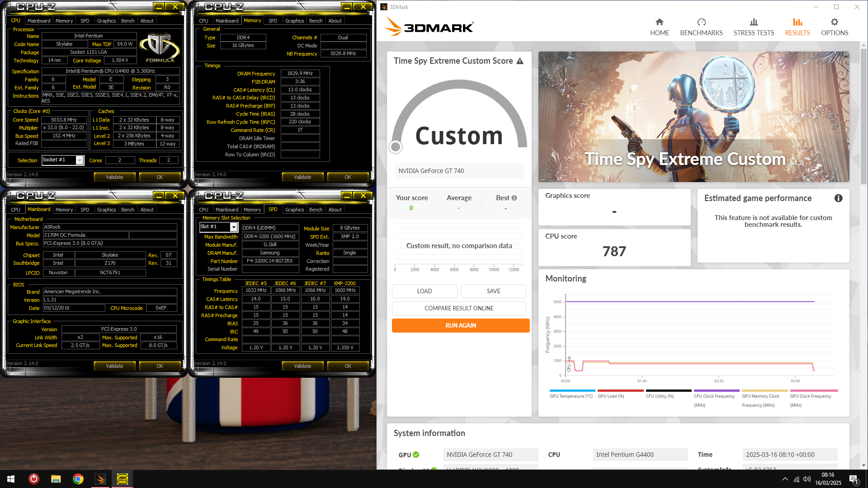The width and height of the screenshot is (868, 488).
Task: Click the Best score info icon
Action: [x=514, y=198]
